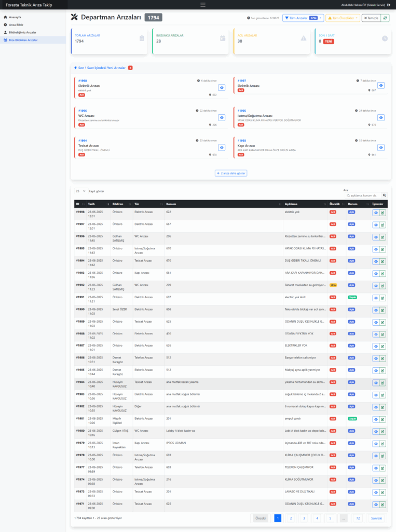396x532 pixels.
Task: Open the 25 kayıt göster page size dropdown
Action: coord(80,191)
